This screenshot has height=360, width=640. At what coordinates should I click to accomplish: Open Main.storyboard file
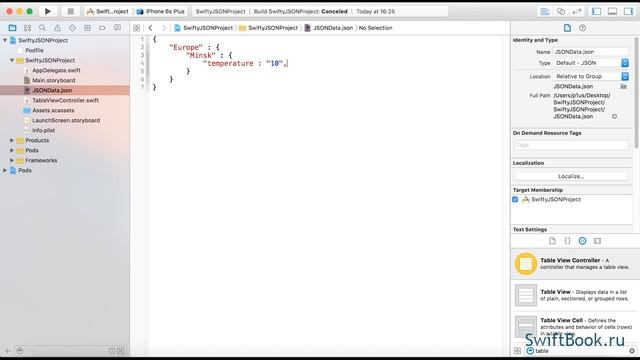click(53, 80)
